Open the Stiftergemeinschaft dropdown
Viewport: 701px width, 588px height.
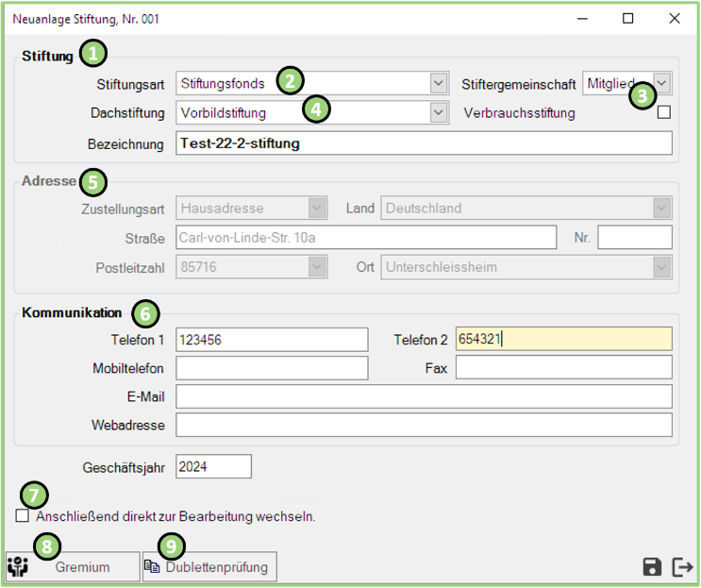(x=662, y=83)
